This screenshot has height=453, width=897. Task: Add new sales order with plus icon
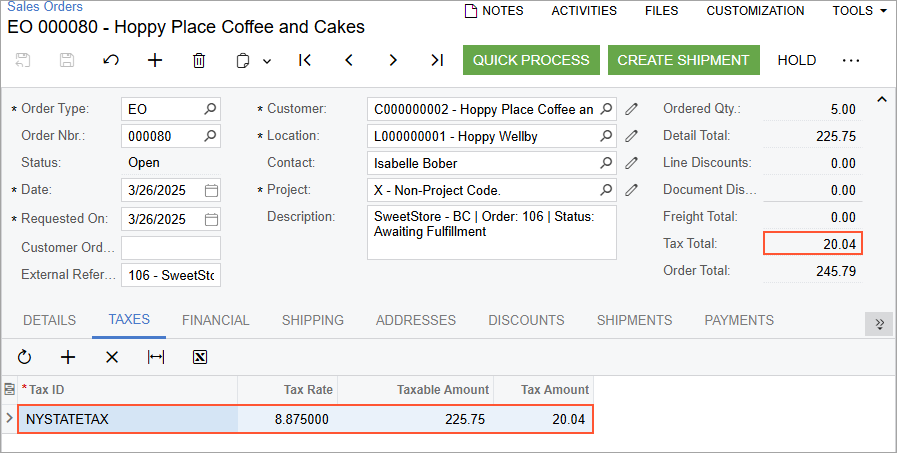(155, 60)
